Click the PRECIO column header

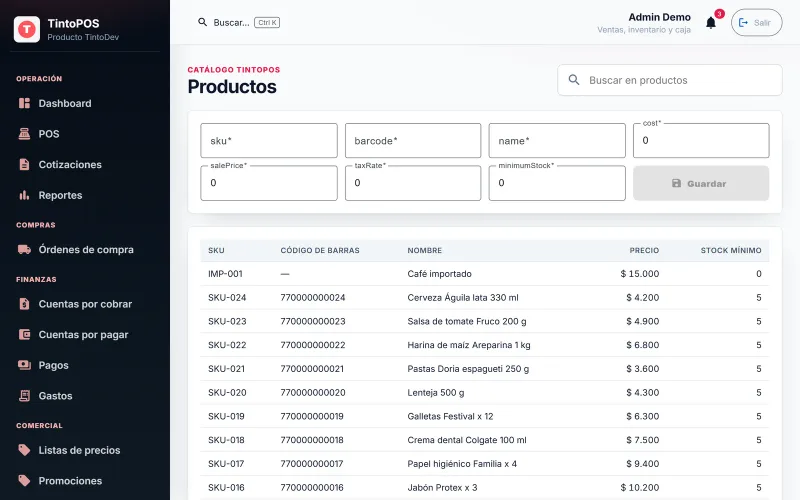pyautogui.click(x=644, y=251)
